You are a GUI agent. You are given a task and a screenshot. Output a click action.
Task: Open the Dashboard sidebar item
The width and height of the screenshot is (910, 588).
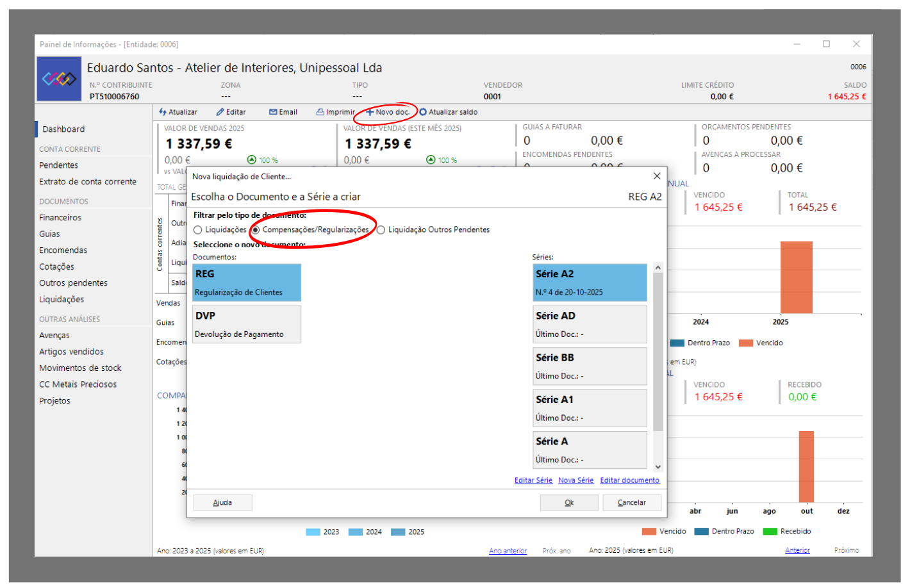63,129
